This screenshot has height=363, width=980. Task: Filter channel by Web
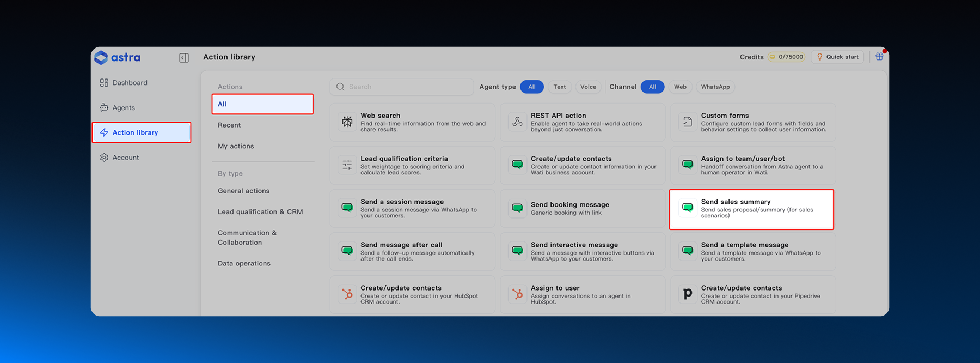pyautogui.click(x=680, y=87)
